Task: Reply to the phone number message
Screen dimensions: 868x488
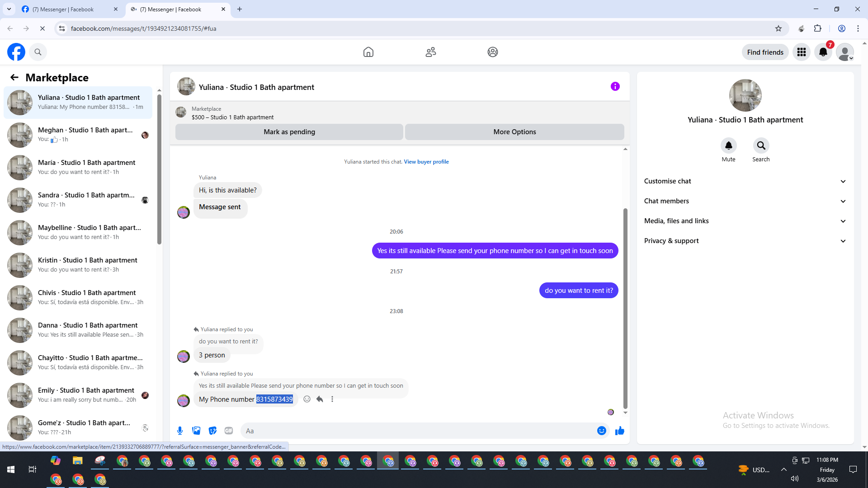Action: tap(320, 399)
